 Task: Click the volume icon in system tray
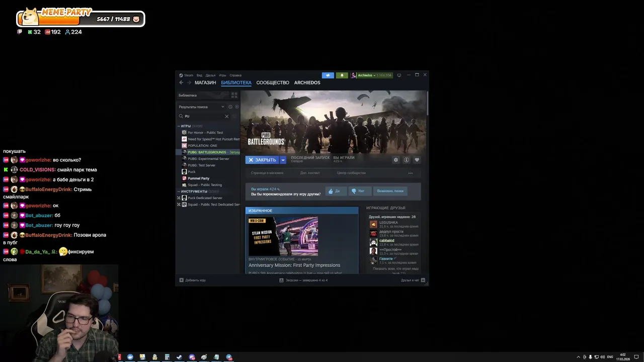click(x=603, y=357)
